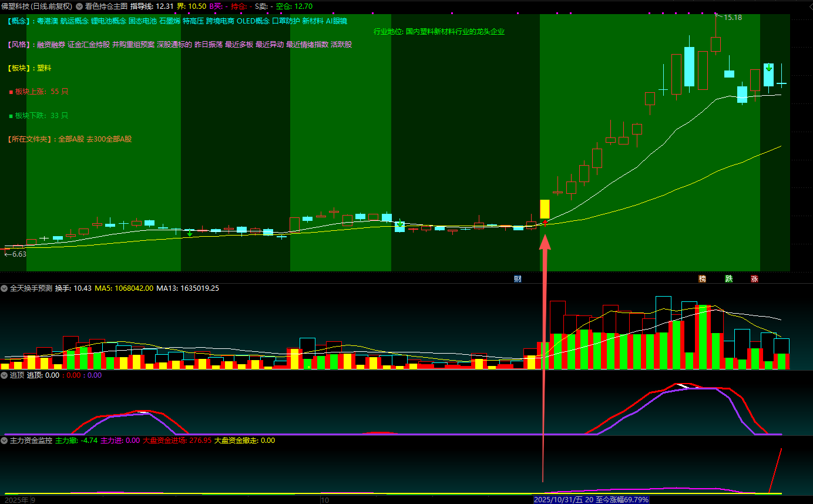Click the 融资融券 style tag

[x=51, y=45]
